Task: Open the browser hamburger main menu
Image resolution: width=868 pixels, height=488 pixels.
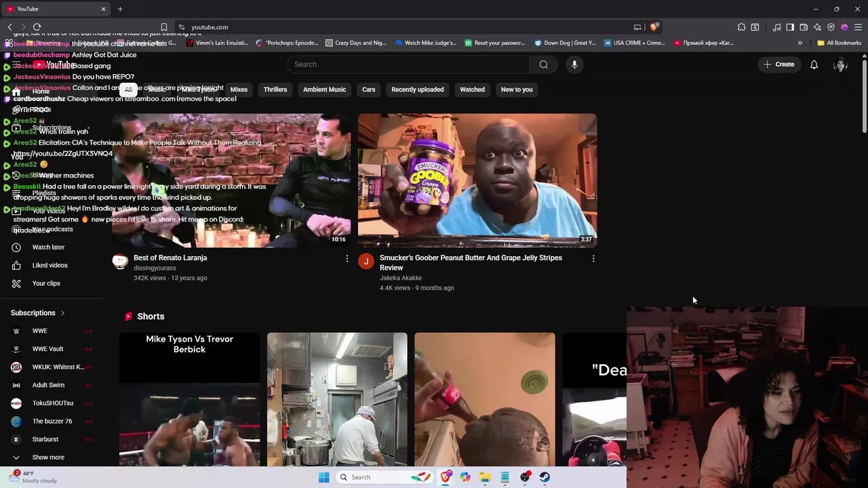Action: point(858,27)
